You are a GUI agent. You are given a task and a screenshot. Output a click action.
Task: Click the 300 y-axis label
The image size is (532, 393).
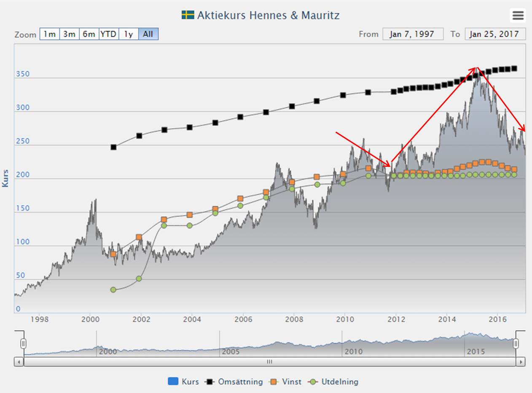23,108
